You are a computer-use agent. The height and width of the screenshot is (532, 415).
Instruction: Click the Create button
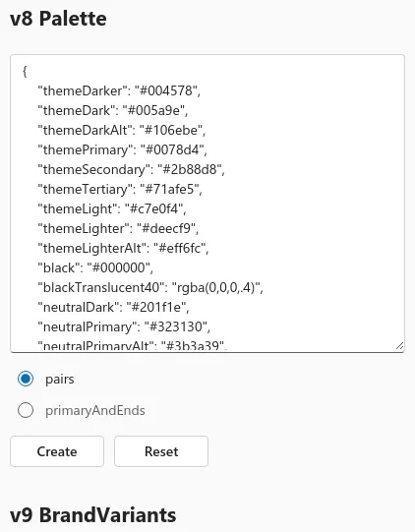[57, 451]
